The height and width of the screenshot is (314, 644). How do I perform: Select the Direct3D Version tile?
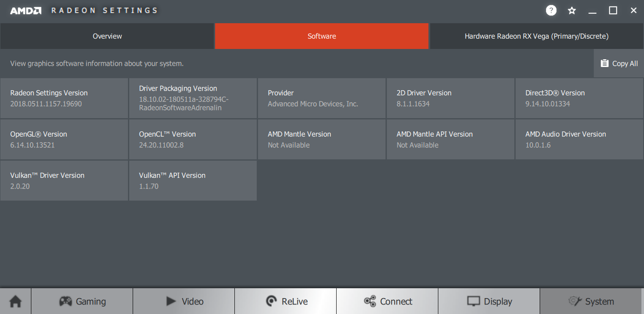coord(580,98)
